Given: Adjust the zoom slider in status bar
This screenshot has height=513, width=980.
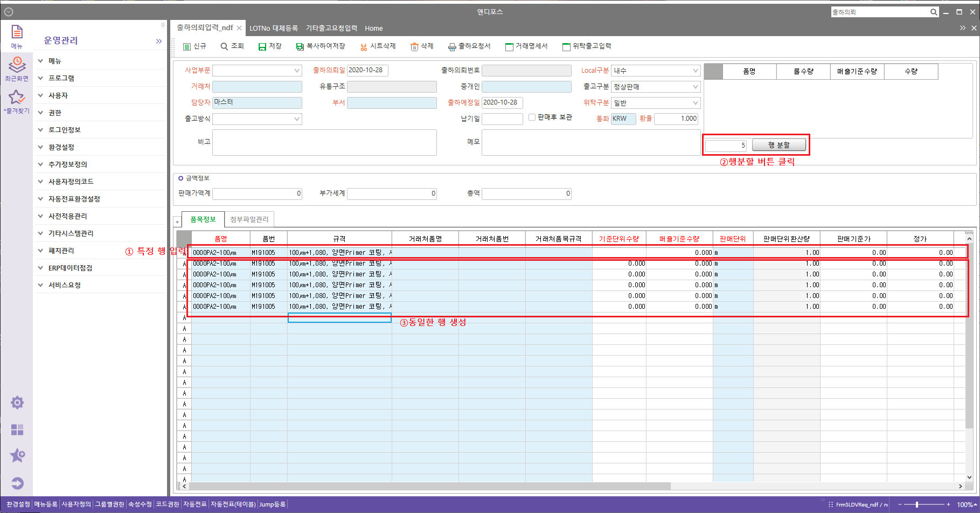Looking at the screenshot, I should coord(917,504).
